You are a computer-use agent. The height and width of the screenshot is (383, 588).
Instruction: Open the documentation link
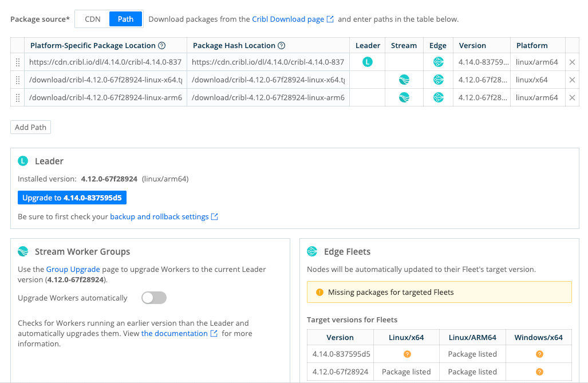click(x=174, y=333)
